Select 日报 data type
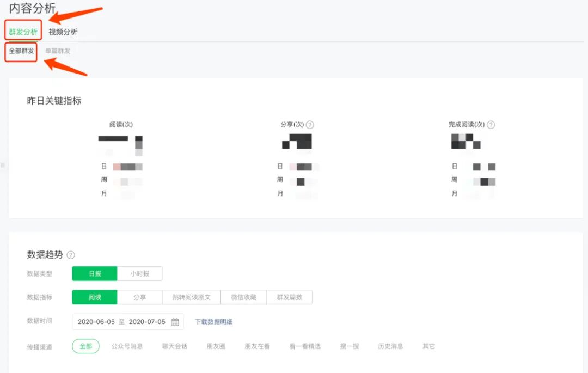The image size is (588, 373). [x=95, y=274]
